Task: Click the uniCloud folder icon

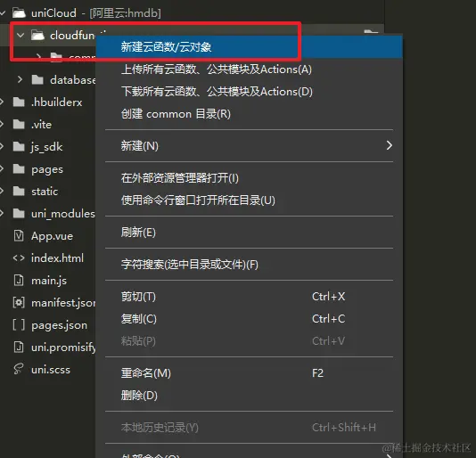Action: click(x=19, y=13)
